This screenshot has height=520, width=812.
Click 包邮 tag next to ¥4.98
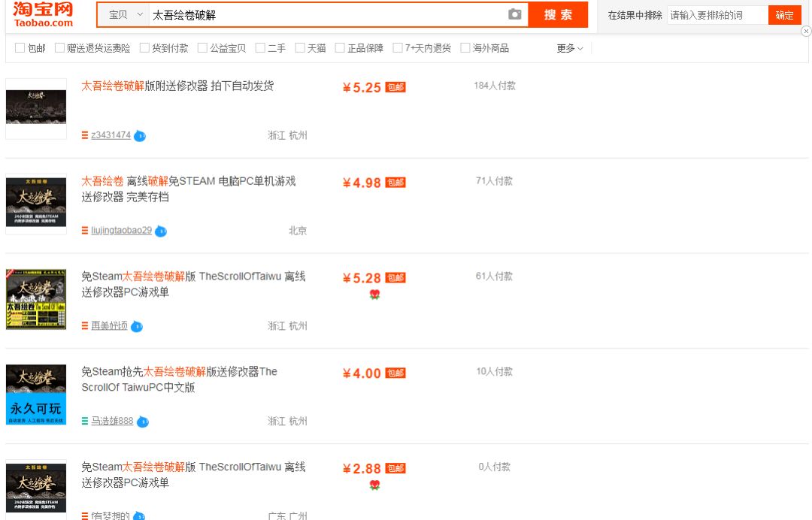click(x=395, y=182)
